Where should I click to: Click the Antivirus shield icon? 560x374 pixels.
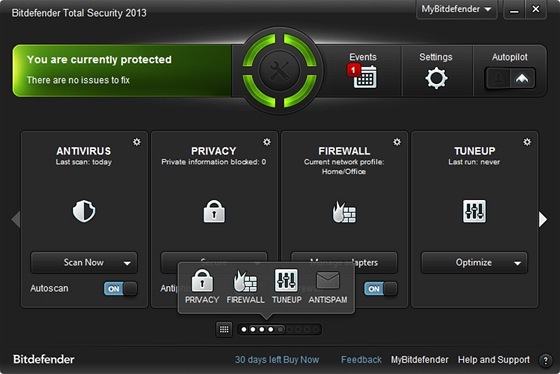coord(84,211)
